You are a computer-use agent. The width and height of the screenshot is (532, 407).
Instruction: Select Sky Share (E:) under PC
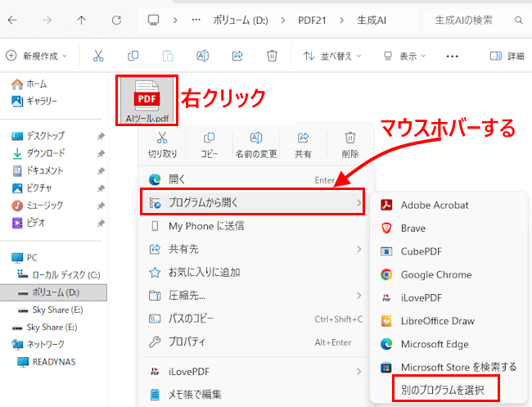(50, 310)
